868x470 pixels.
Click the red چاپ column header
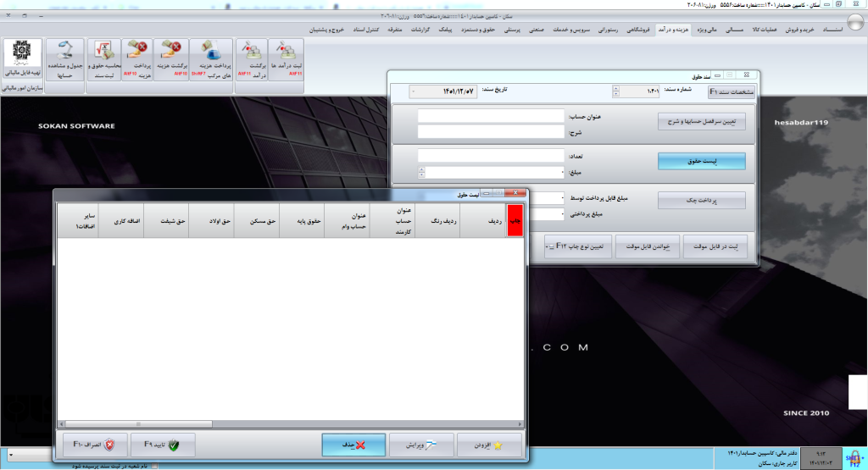(515, 221)
